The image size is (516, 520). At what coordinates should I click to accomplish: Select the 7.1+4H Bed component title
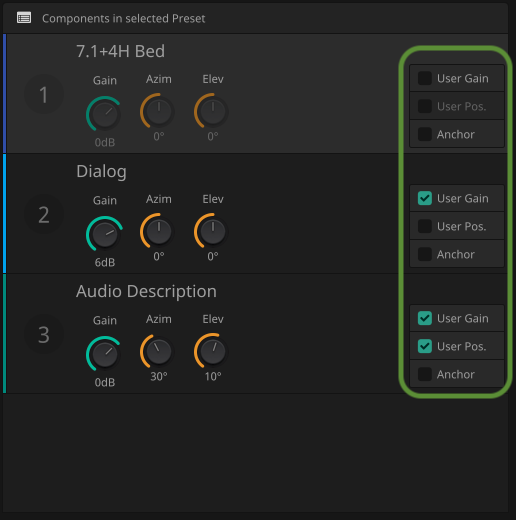pyautogui.click(x=120, y=51)
